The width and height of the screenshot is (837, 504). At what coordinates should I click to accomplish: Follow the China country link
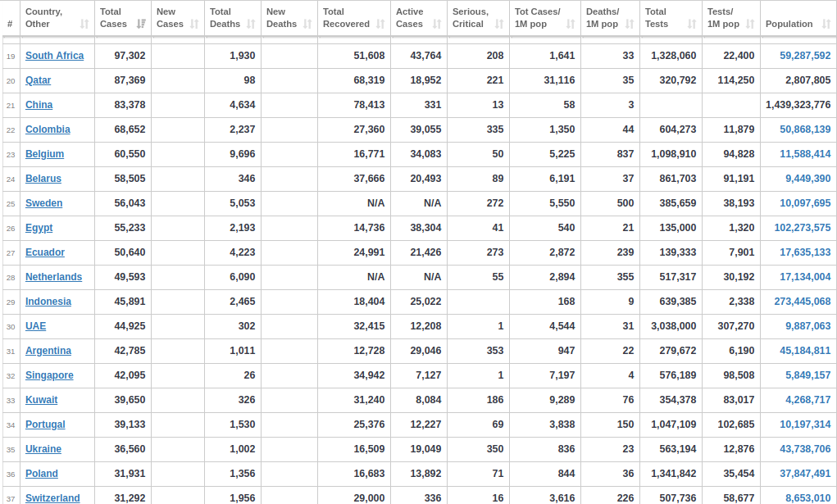coord(39,105)
